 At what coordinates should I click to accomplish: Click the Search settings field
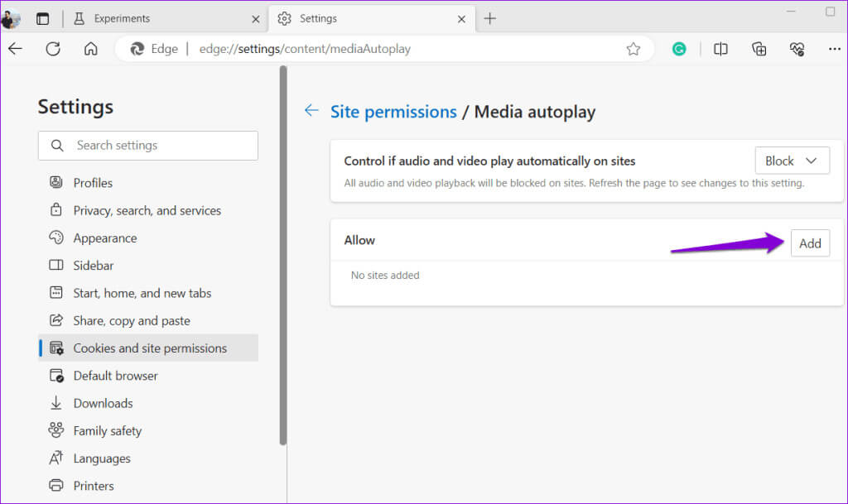tap(148, 146)
